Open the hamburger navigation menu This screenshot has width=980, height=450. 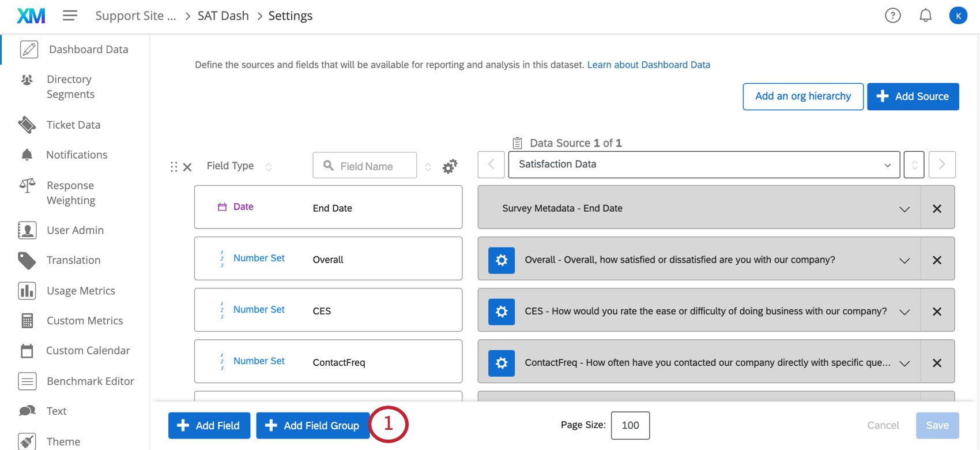(70, 16)
